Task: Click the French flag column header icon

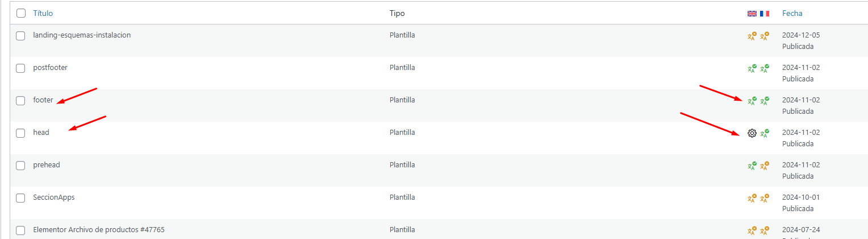Action: pos(765,14)
